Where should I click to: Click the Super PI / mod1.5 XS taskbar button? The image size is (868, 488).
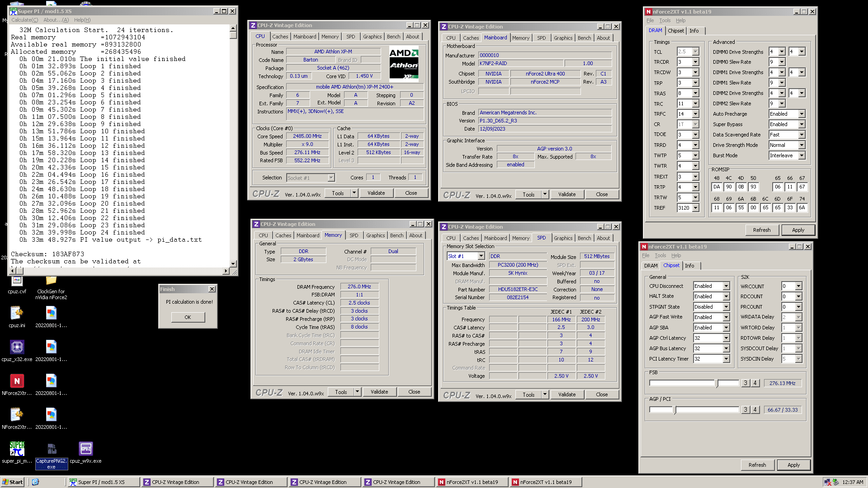(103, 482)
